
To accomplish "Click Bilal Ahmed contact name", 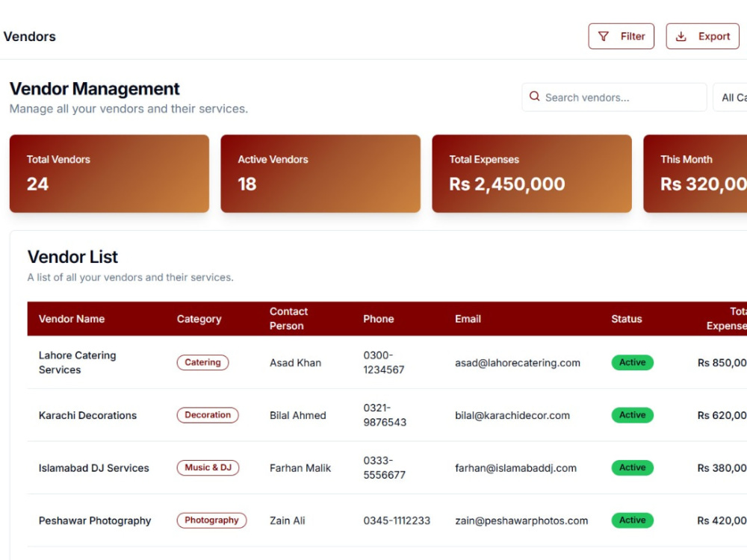I will (x=298, y=415).
